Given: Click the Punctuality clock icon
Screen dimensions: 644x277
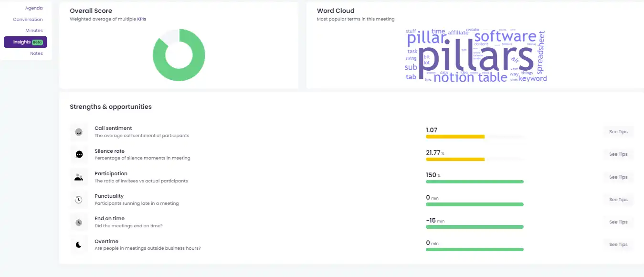Looking at the screenshot, I should coord(79,200).
